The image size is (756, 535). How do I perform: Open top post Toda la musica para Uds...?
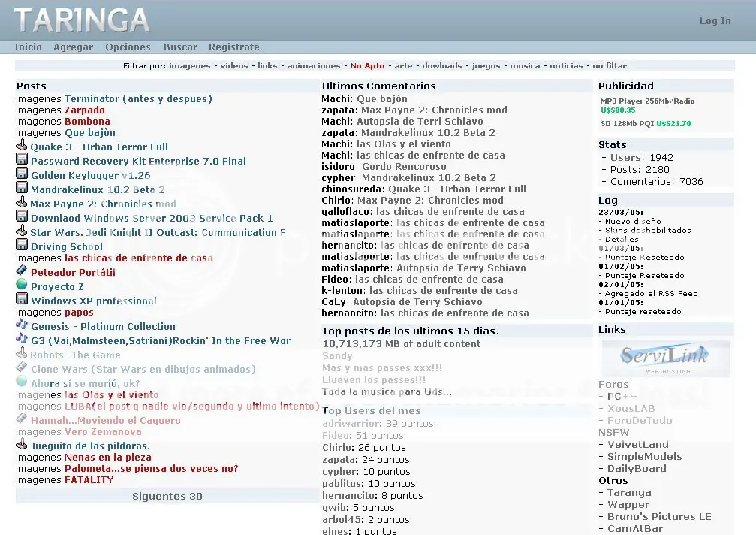tap(387, 391)
